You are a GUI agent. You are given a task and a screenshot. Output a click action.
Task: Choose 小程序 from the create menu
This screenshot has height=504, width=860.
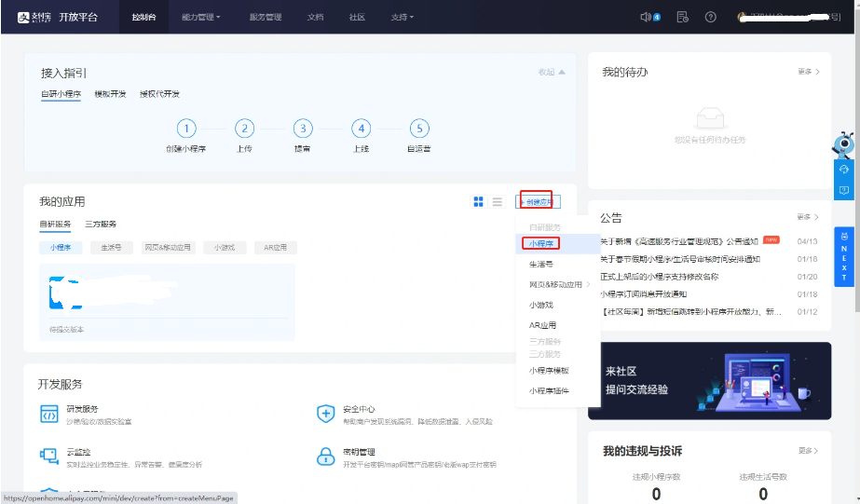coord(540,243)
